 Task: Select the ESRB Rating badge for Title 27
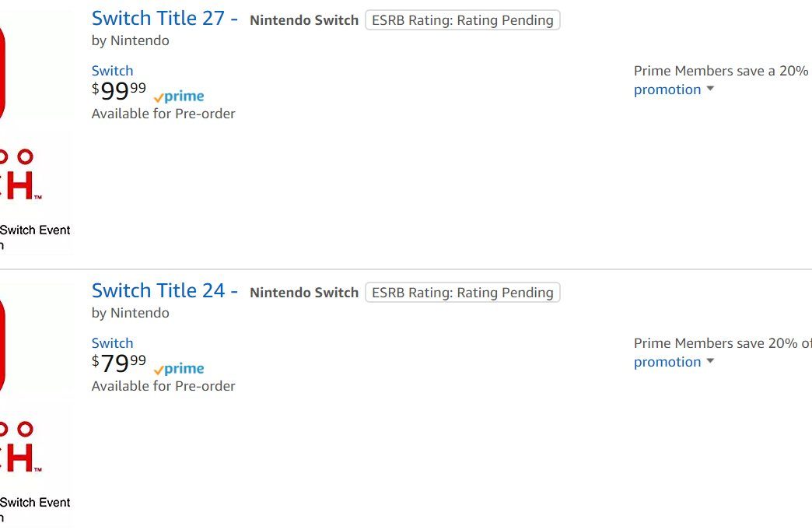tap(463, 20)
